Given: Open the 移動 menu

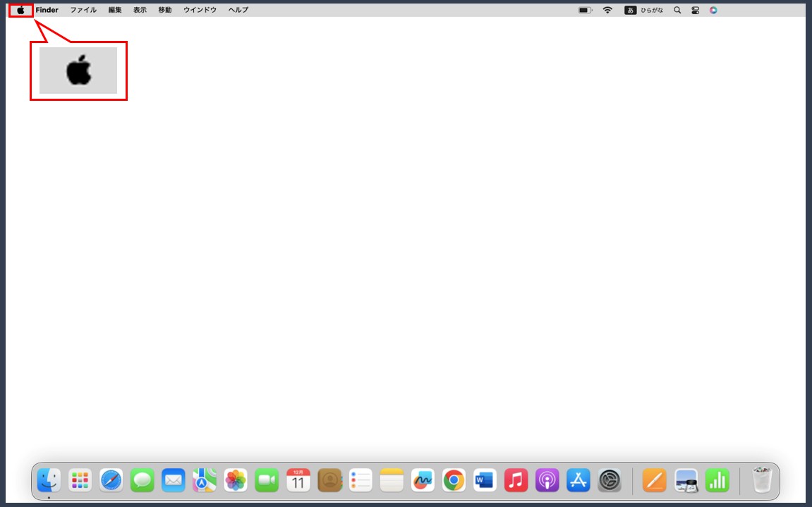Looking at the screenshot, I should pyautogui.click(x=164, y=10).
